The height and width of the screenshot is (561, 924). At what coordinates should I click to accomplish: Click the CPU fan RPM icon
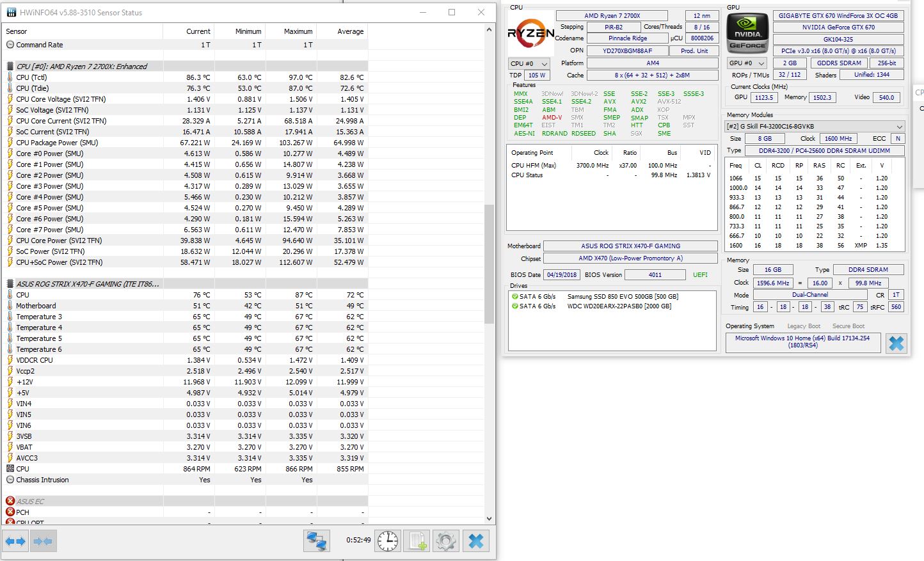tap(10, 469)
